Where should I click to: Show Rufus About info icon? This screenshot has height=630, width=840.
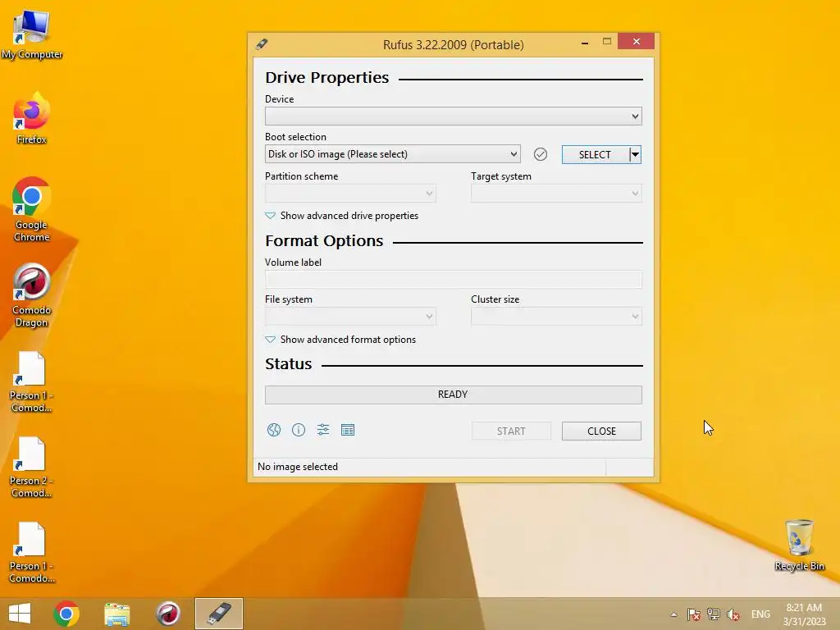tap(299, 430)
